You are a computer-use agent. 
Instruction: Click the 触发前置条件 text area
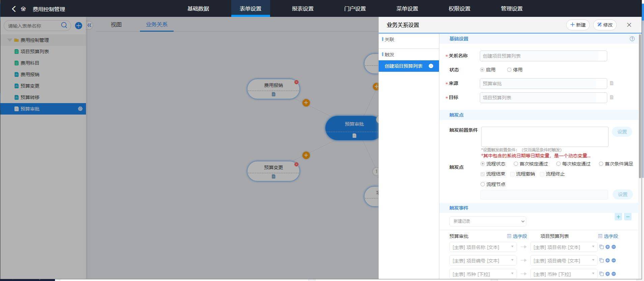click(x=545, y=137)
